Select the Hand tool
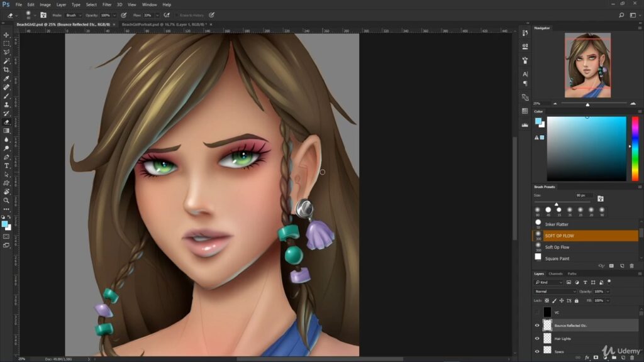The width and height of the screenshot is (644, 362). coord(6,192)
